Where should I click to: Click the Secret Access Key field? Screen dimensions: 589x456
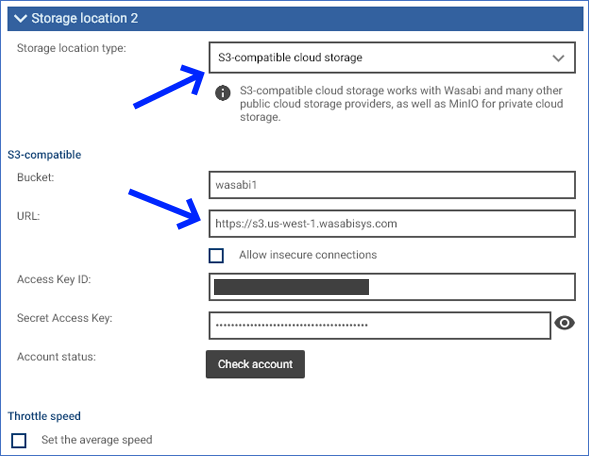(x=380, y=325)
